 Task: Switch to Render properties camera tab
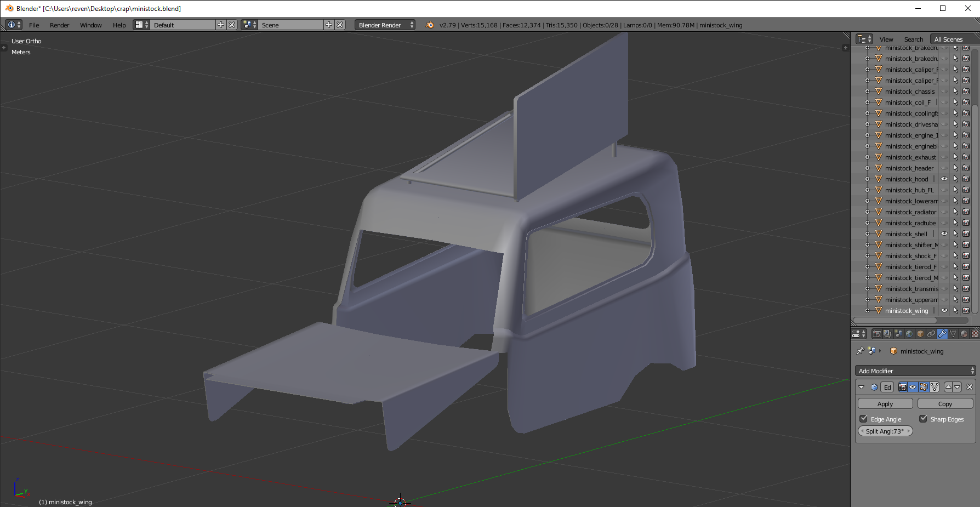(x=876, y=334)
